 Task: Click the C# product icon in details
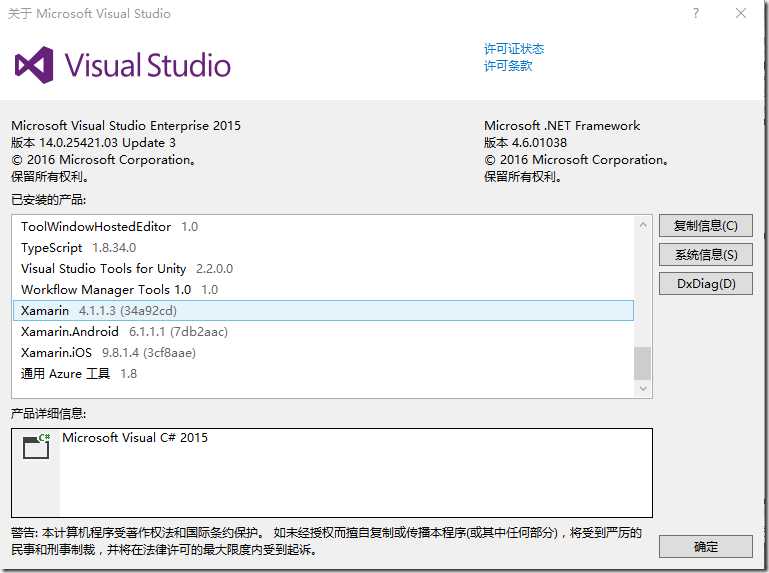click(36, 446)
